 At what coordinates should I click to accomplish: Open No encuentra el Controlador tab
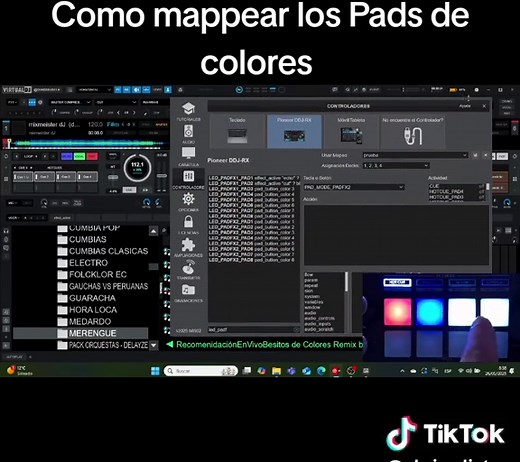413,131
